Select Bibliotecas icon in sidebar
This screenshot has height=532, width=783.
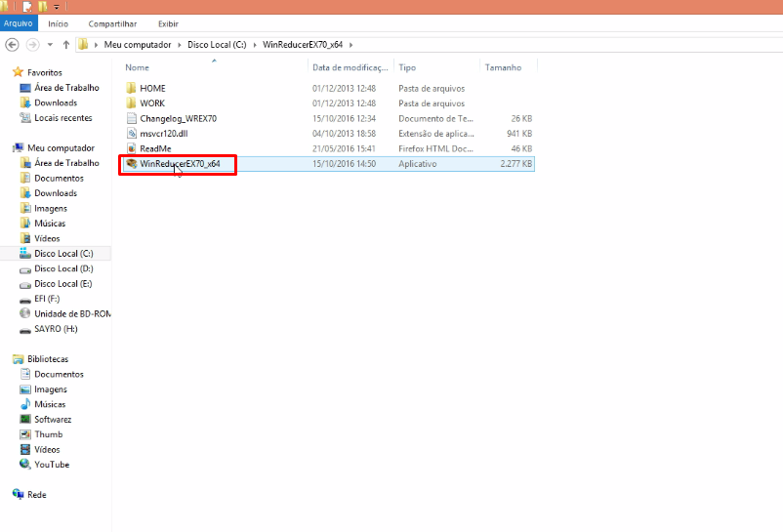click(19, 359)
